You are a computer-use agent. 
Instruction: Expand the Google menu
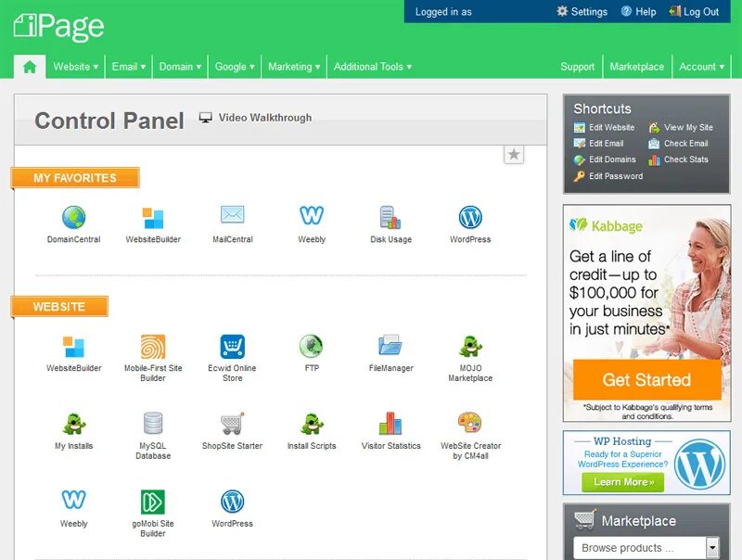coord(235,67)
